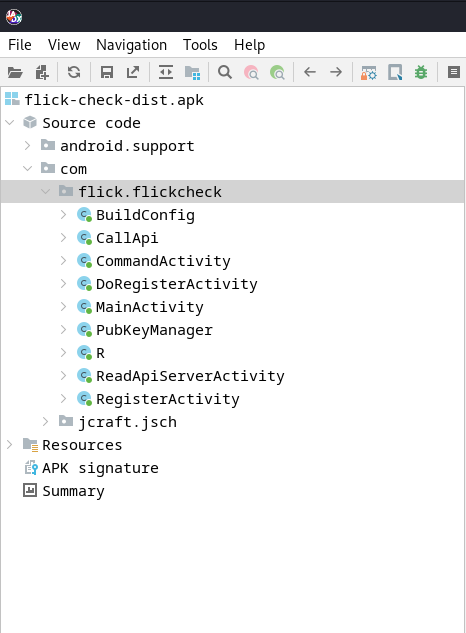Open Text search with the magnifier icon
Viewport: 466px width, 633px height.
point(225,72)
